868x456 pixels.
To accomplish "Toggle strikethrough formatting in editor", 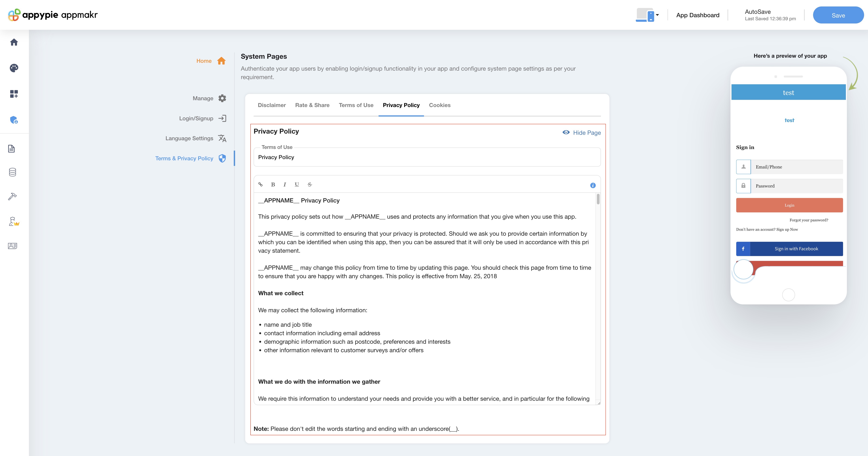I will (x=310, y=184).
